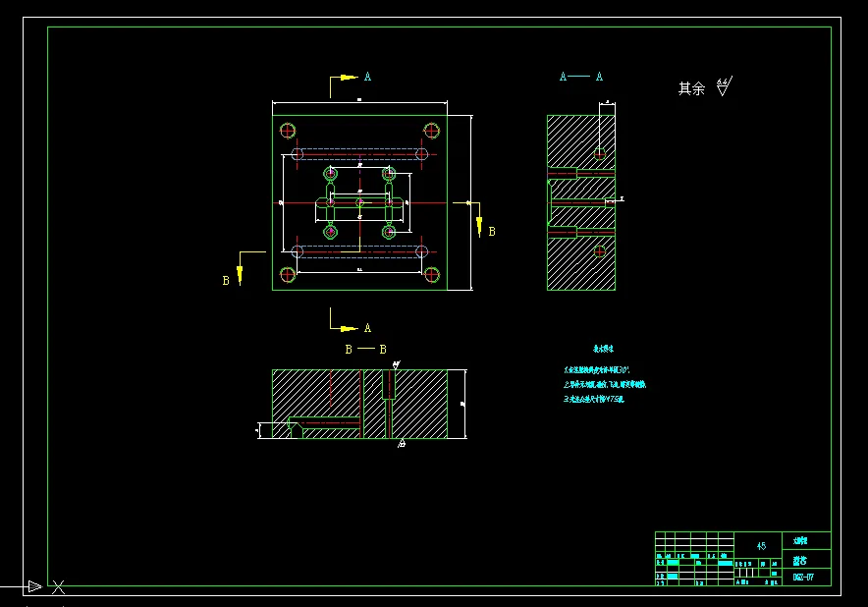Select the center hole of the plan view
This screenshot has width=868, height=607.
359,202
